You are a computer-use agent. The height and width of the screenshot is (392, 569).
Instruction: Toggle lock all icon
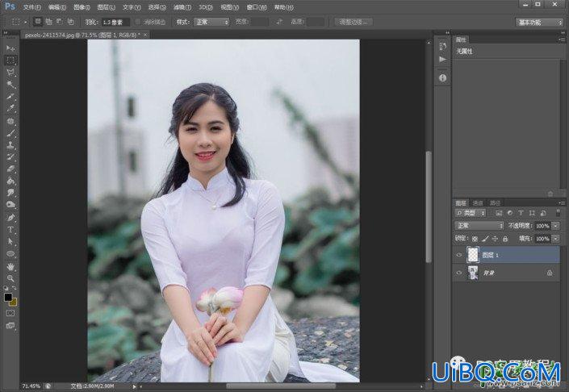coord(505,239)
